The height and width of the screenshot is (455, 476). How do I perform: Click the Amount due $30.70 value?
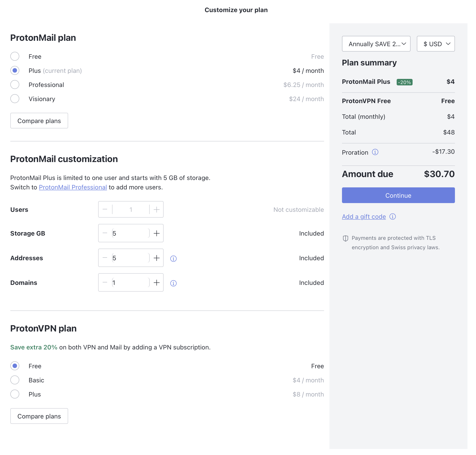tap(439, 174)
